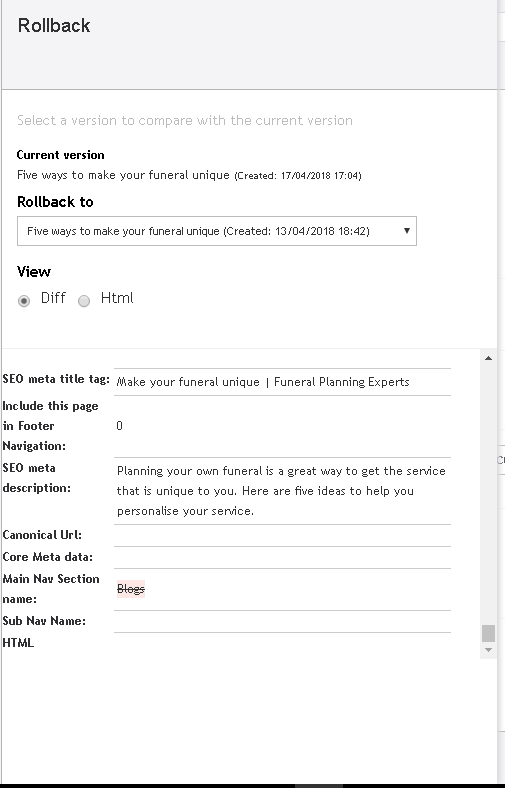Click the scrollbar down arrow
Screen dimensions: 505x788
pos(488,650)
